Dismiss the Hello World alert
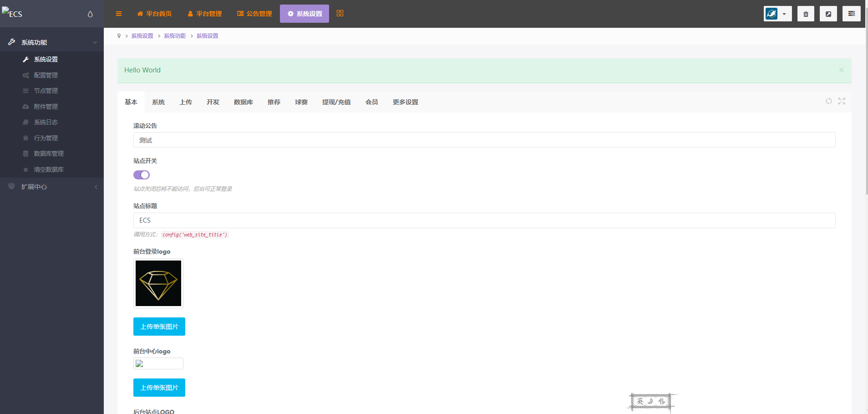The image size is (868, 414). (x=842, y=70)
